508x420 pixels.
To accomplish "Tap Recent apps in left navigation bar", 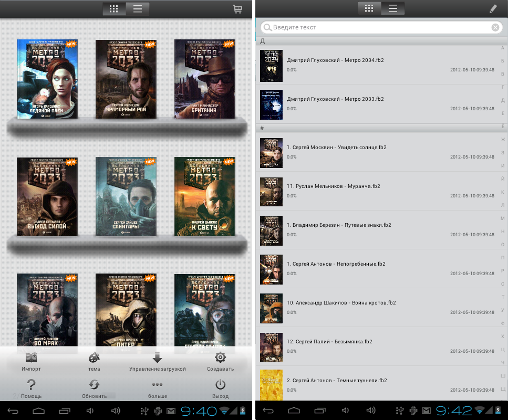I will tap(65, 411).
